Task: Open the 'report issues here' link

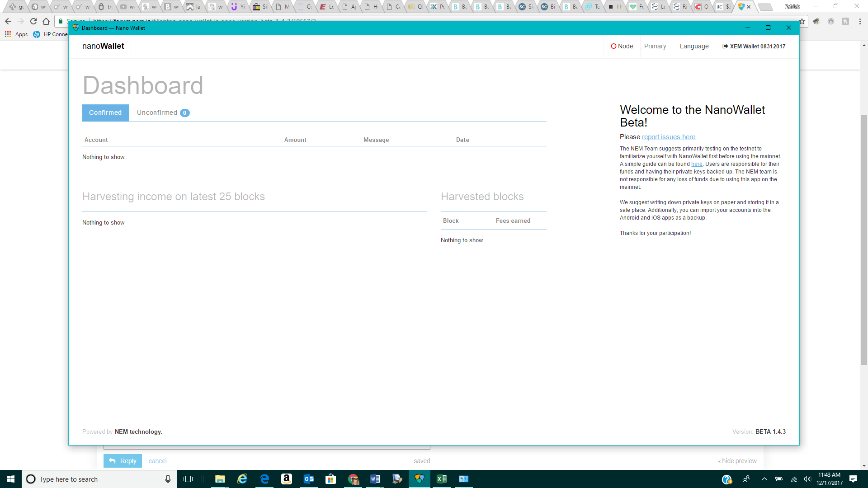Action: click(669, 137)
